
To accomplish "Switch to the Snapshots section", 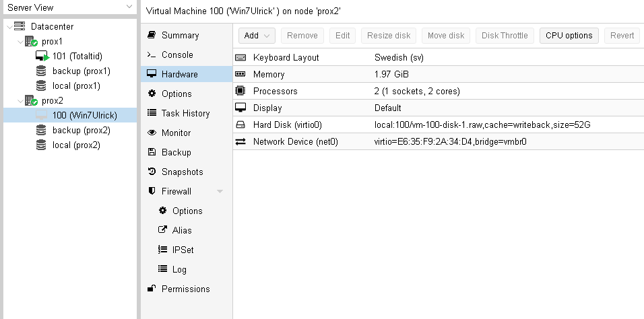I will 181,172.
